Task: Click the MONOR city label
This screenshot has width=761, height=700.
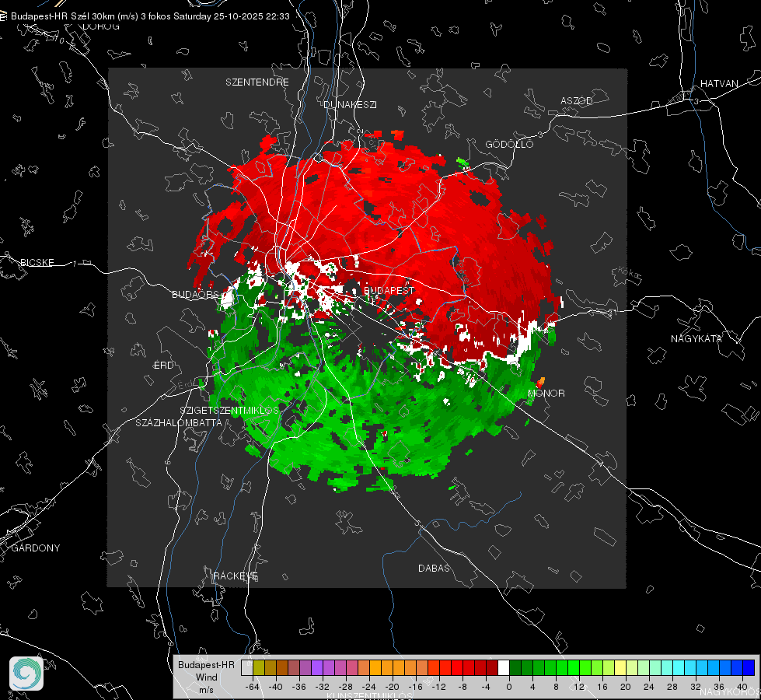Action: pos(546,393)
